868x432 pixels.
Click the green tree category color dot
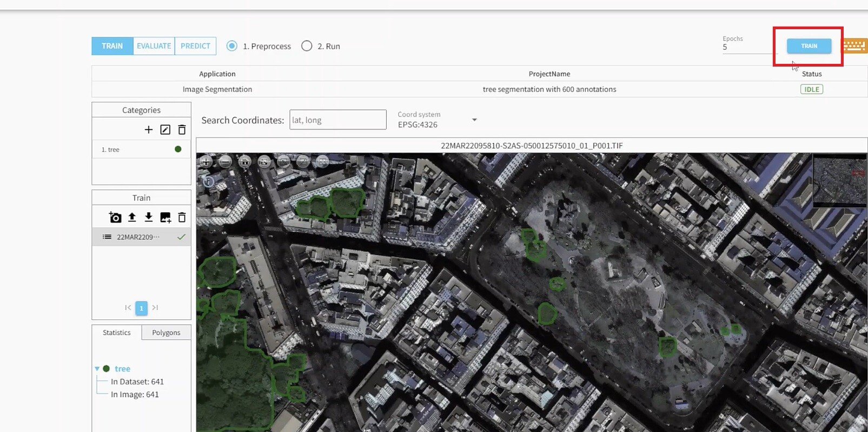(x=178, y=149)
